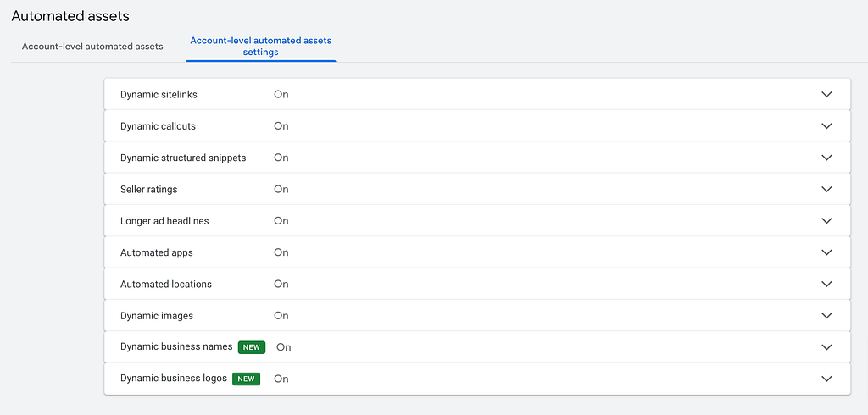Click the Longer ad headlines chevron
The image size is (868, 415).
coord(826,221)
